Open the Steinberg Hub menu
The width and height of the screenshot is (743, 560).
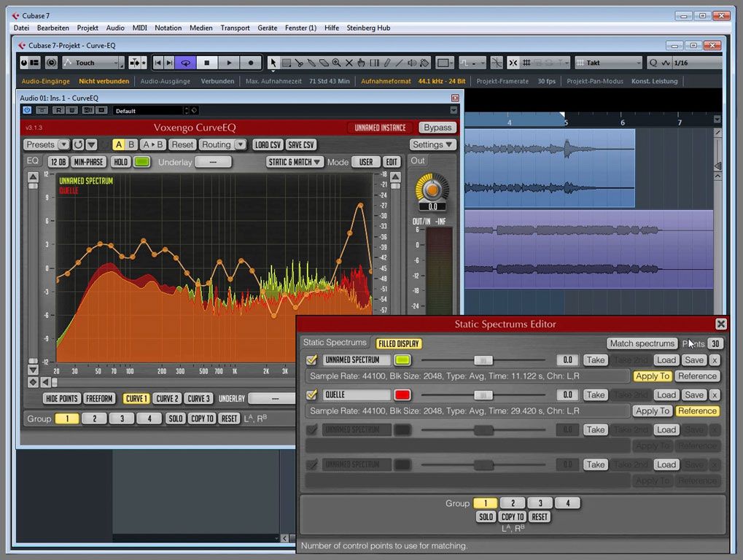tap(368, 28)
